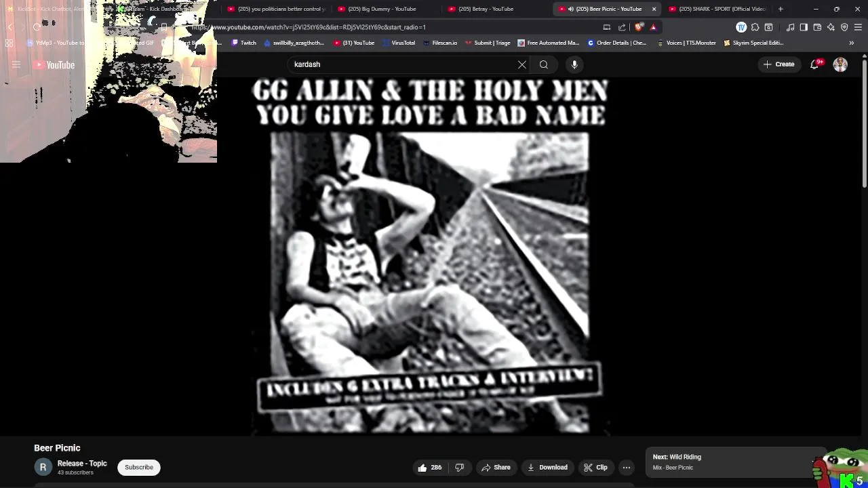Open more actions three-dot menu
The width and height of the screenshot is (868, 488).
pos(627,467)
